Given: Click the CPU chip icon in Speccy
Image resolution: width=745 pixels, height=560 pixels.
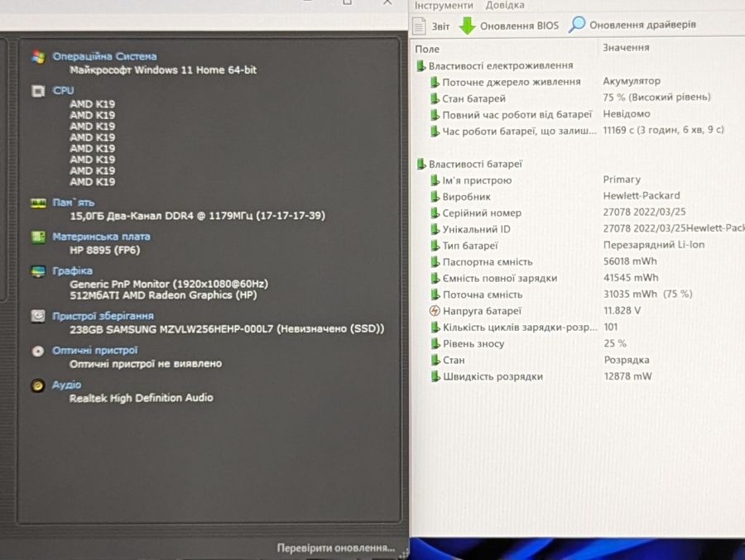Looking at the screenshot, I should (38, 91).
